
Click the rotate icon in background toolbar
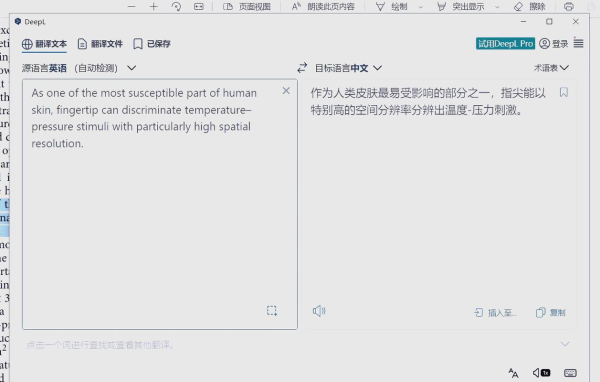176,7
